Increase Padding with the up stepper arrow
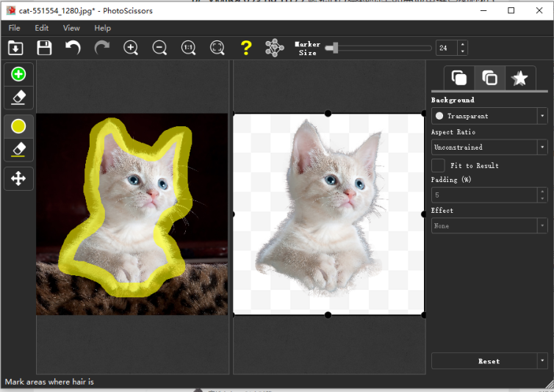This screenshot has width=554, height=392. 542,192
